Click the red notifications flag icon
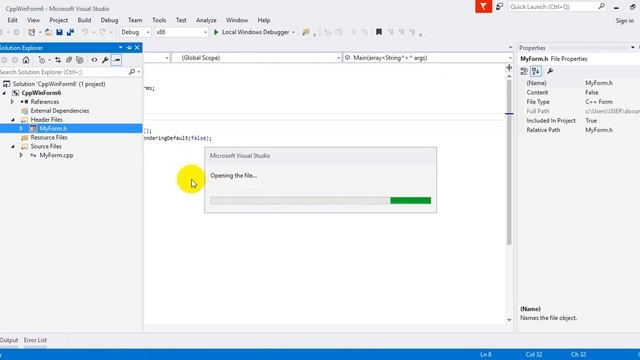This screenshot has width=640, height=360. [483, 7]
